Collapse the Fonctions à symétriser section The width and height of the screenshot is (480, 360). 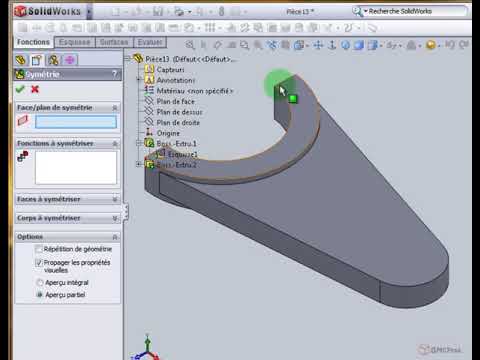[115, 143]
